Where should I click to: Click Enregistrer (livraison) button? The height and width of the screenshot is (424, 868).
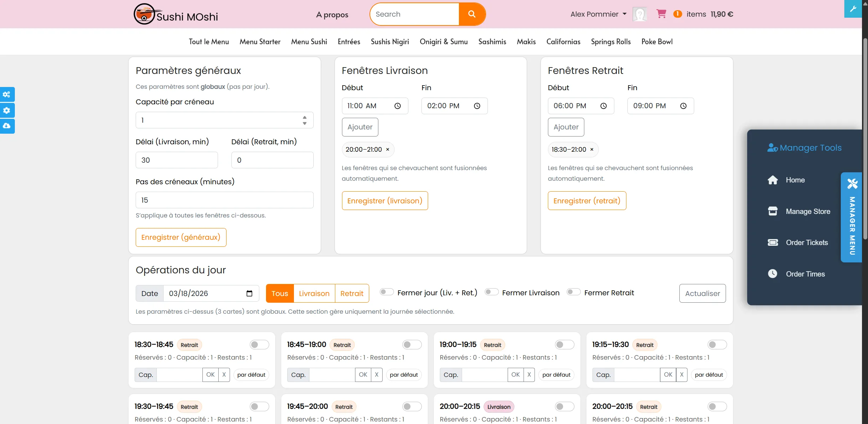coord(385,201)
